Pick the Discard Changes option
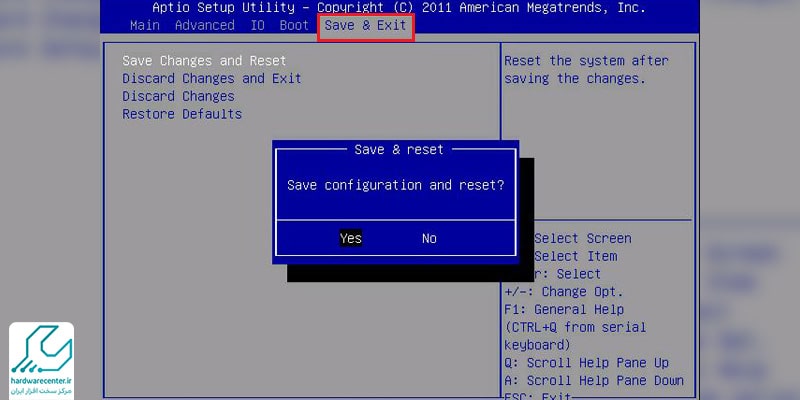800x400 pixels. tap(179, 96)
